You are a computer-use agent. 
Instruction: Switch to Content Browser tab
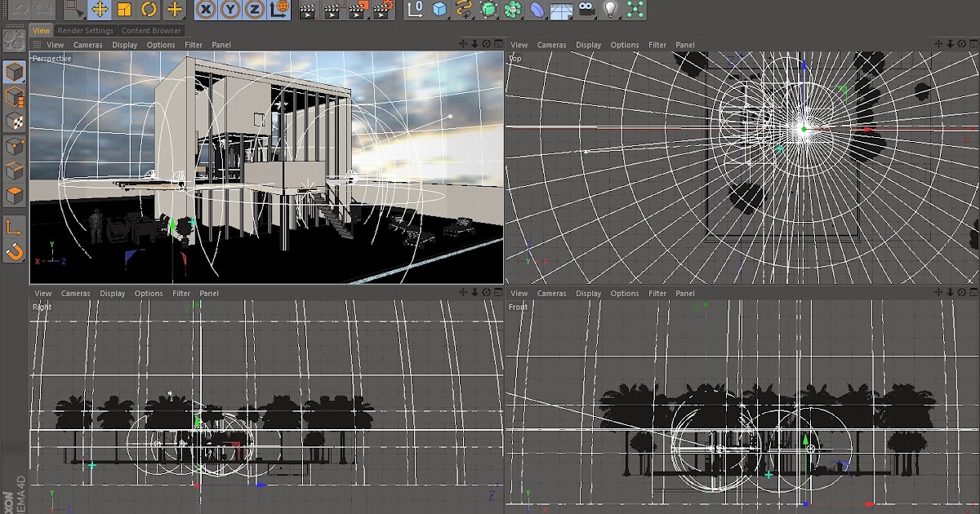151,31
